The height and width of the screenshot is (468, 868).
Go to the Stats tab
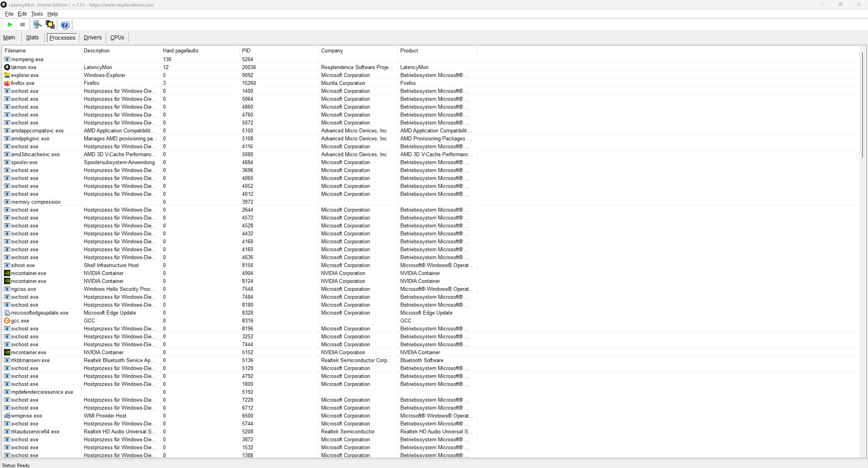[32, 37]
